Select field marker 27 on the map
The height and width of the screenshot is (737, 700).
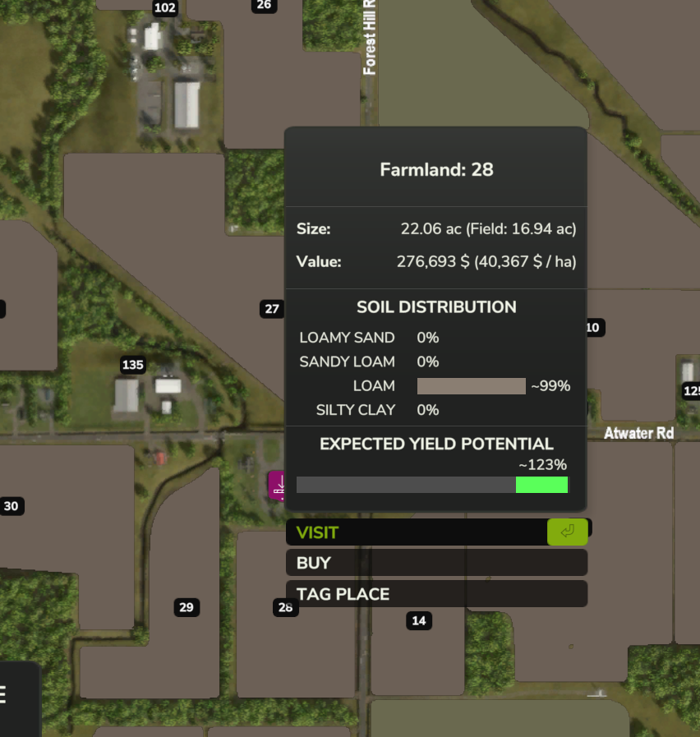(x=272, y=309)
